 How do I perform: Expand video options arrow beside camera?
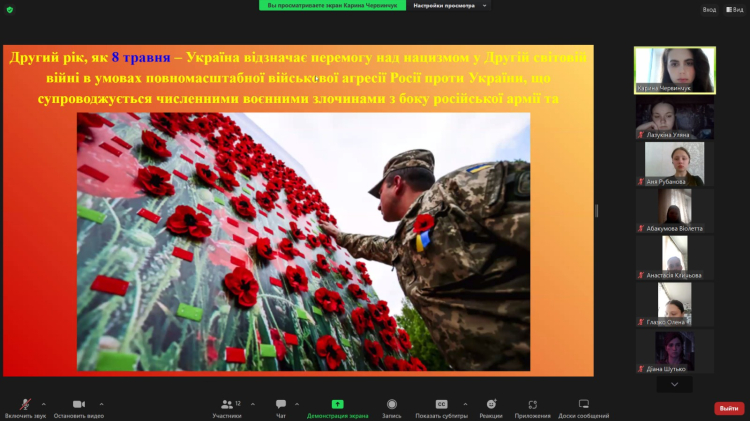click(x=101, y=404)
